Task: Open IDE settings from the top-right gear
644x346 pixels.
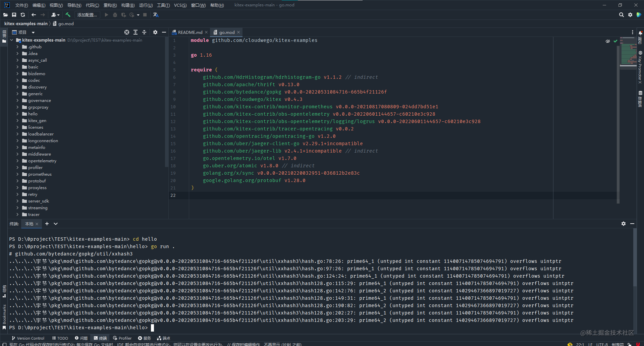Action: [x=630, y=15]
